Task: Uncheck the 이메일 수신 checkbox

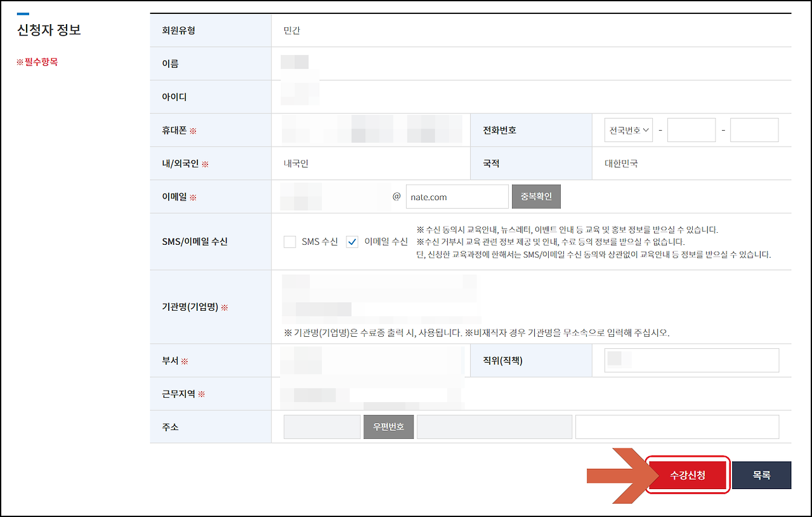Action: pyautogui.click(x=351, y=242)
